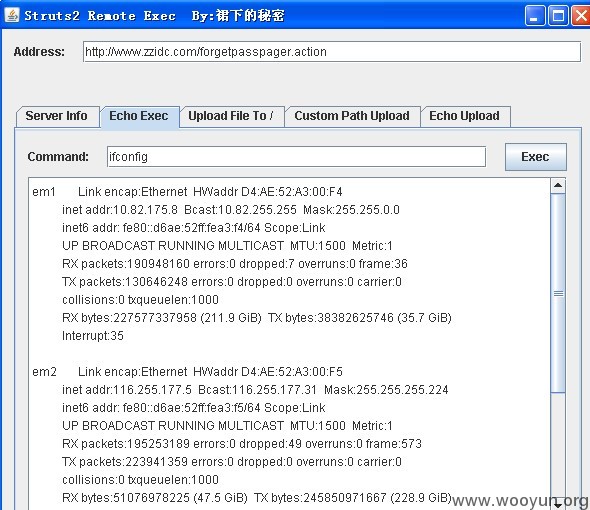Click the TX packets:130646248 line
Viewport: 590px width, 510px height.
tap(232, 282)
